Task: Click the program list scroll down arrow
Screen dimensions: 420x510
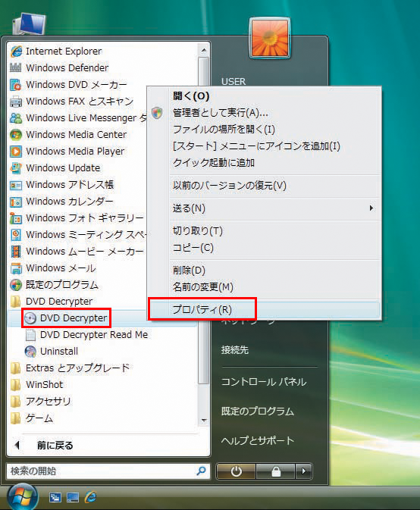Action: tap(204, 421)
